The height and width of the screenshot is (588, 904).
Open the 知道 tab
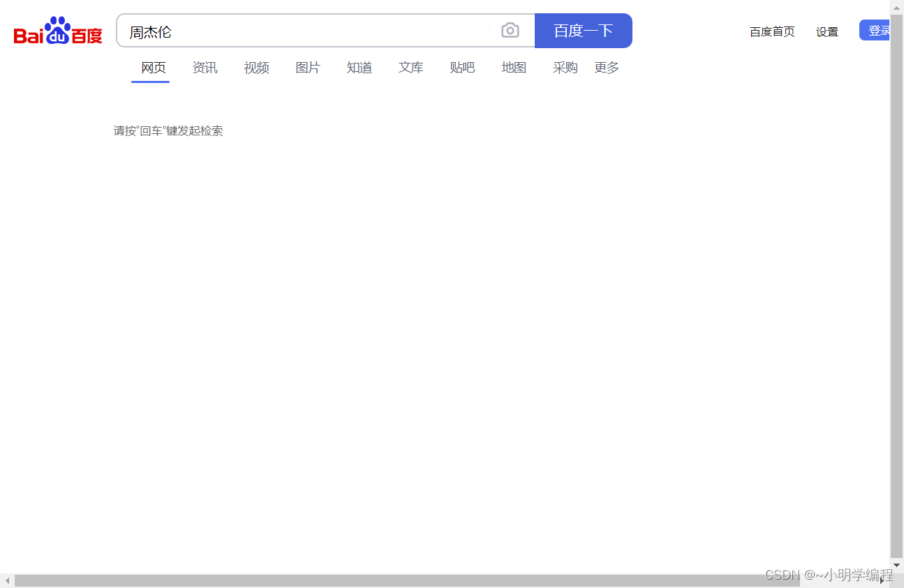pyautogui.click(x=360, y=68)
